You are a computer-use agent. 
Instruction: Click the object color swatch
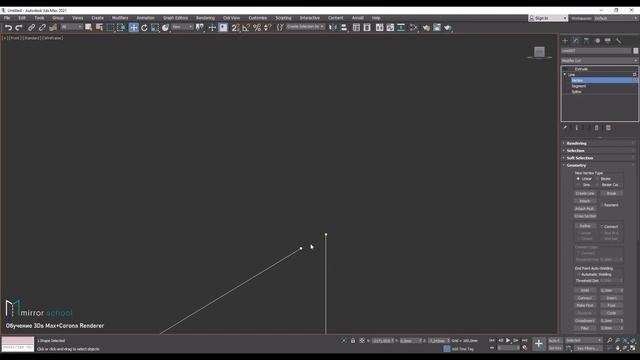(x=636, y=51)
